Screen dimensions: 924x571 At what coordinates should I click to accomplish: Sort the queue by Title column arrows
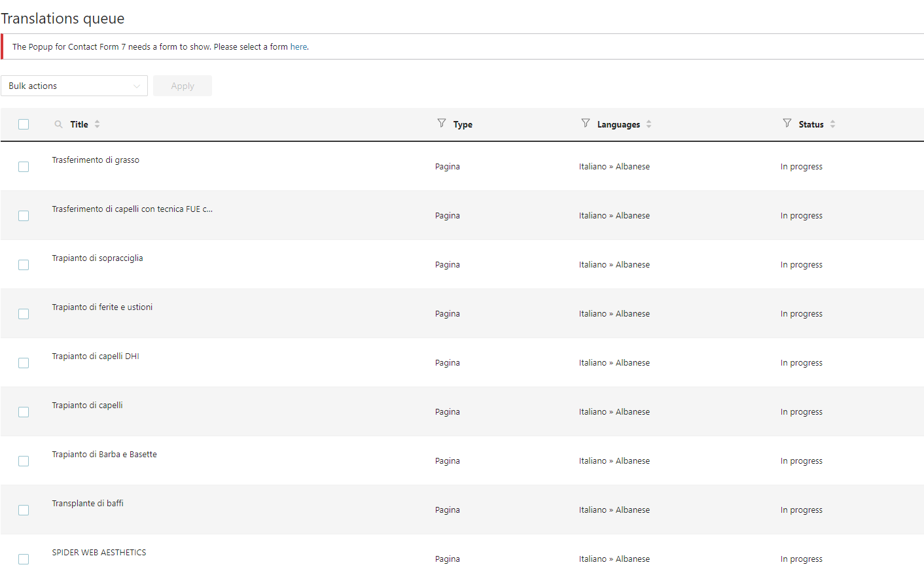[x=98, y=124]
